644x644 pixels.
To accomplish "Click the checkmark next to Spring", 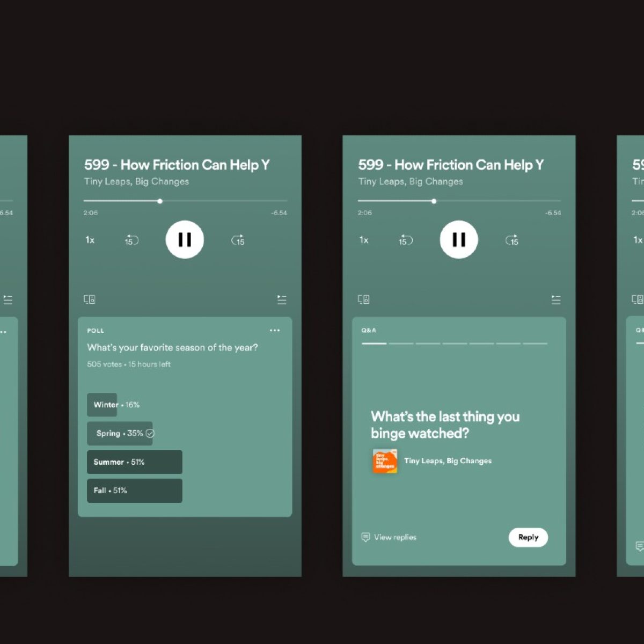I will (150, 433).
